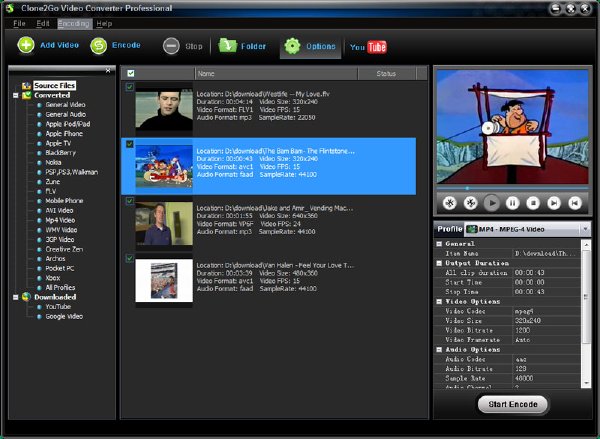The height and width of the screenshot is (439, 600).
Task: Uncheck the Bam Bam Flintstones video checkbox
Action: point(130,144)
